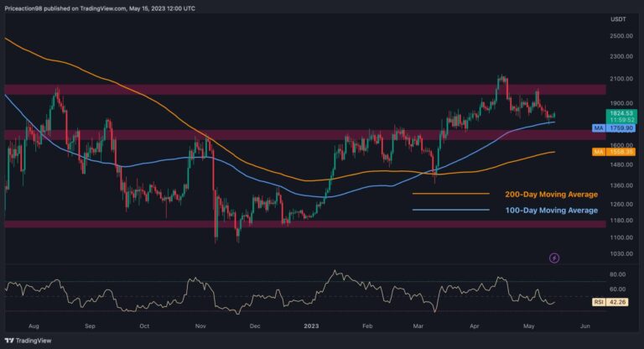Click the 1480.00 price axis value

click(621, 164)
